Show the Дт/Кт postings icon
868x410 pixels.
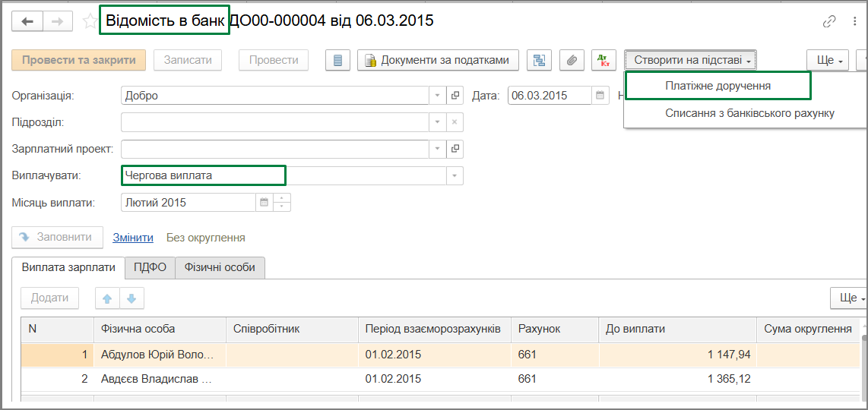[604, 60]
